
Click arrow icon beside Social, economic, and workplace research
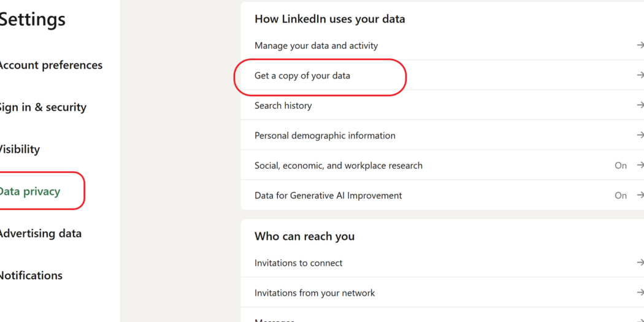pyautogui.click(x=640, y=166)
